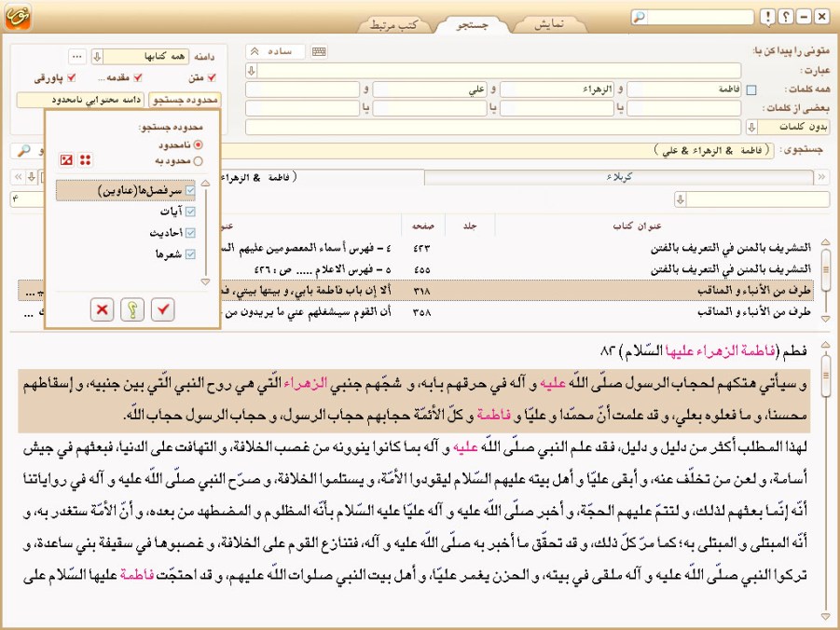Toggle the متن checkbox

click(x=212, y=77)
